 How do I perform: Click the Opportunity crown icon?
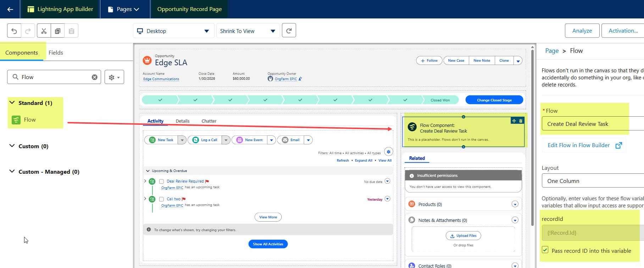click(x=147, y=60)
